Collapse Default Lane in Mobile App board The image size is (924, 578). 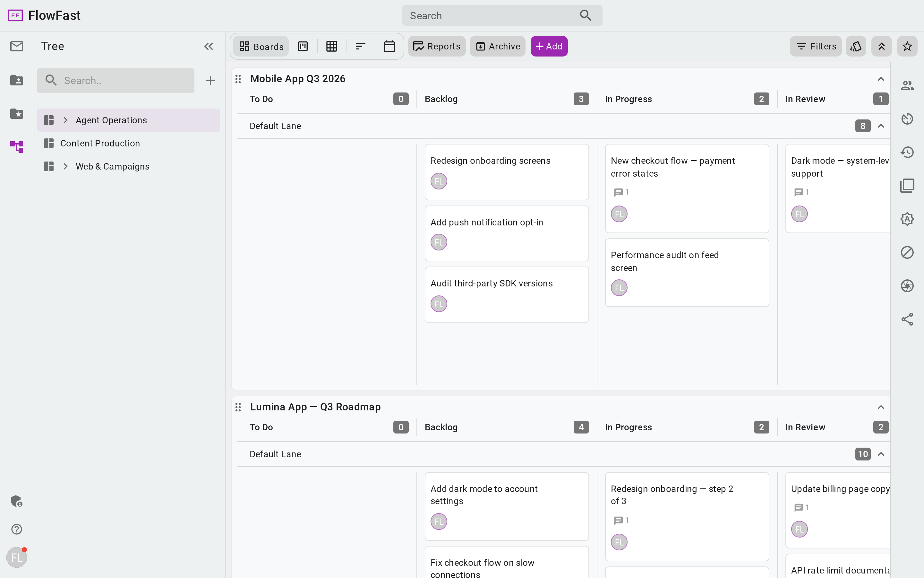click(x=881, y=126)
